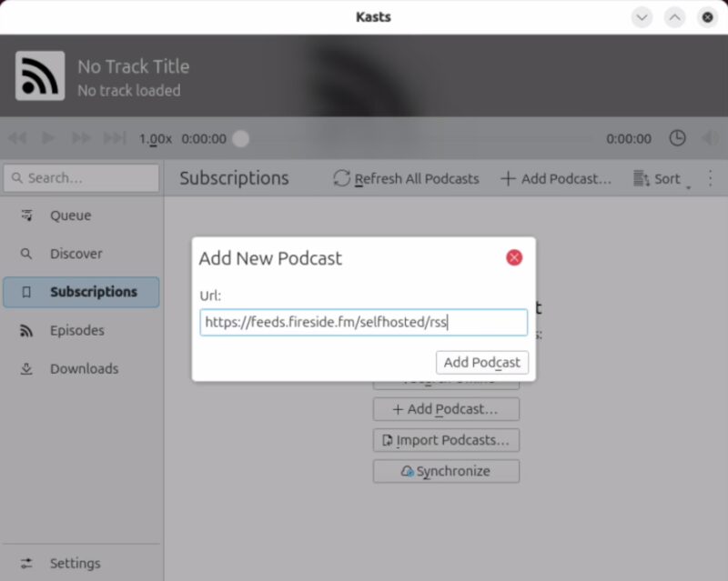The height and width of the screenshot is (581, 728).
Task: Open Add Podcast from the toolbar
Action: 556,178
